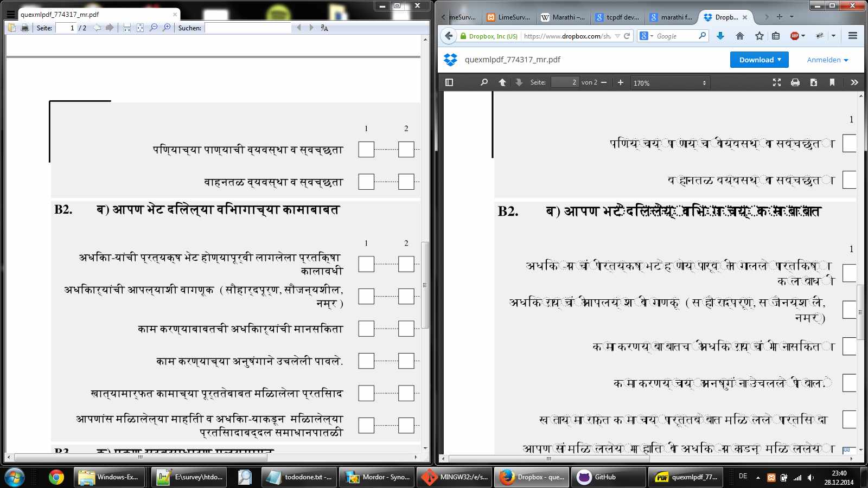Find previous search match in left PDF viewer

pyautogui.click(x=298, y=28)
